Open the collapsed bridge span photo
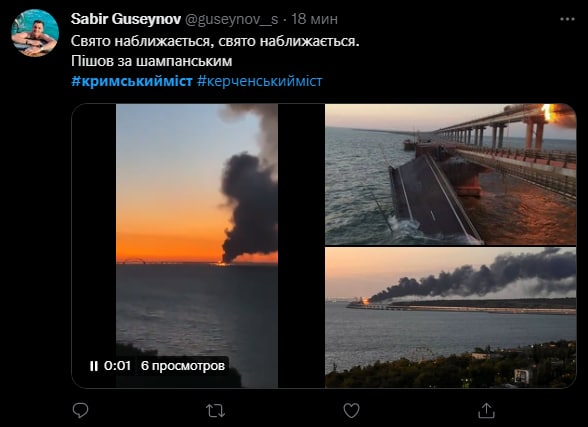Image resolution: width=588 pixels, height=427 pixels. point(450,174)
